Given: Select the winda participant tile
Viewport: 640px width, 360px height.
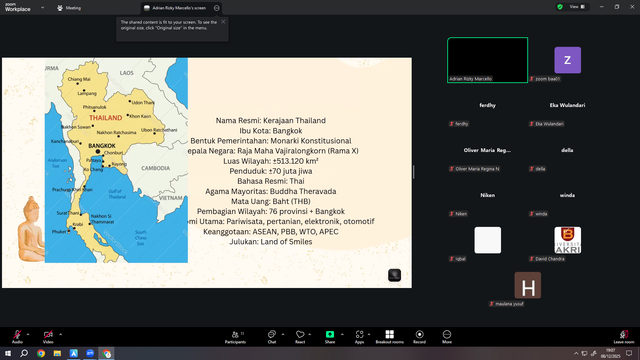Looking at the screenshot, I should [567, 195].
